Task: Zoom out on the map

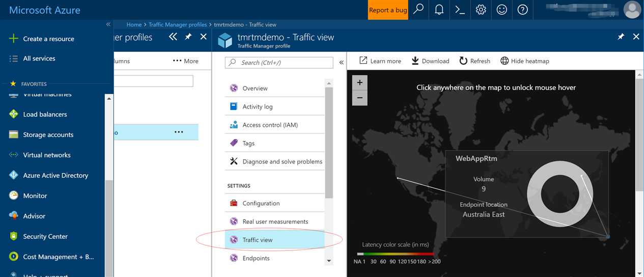Action: (359, 98)
